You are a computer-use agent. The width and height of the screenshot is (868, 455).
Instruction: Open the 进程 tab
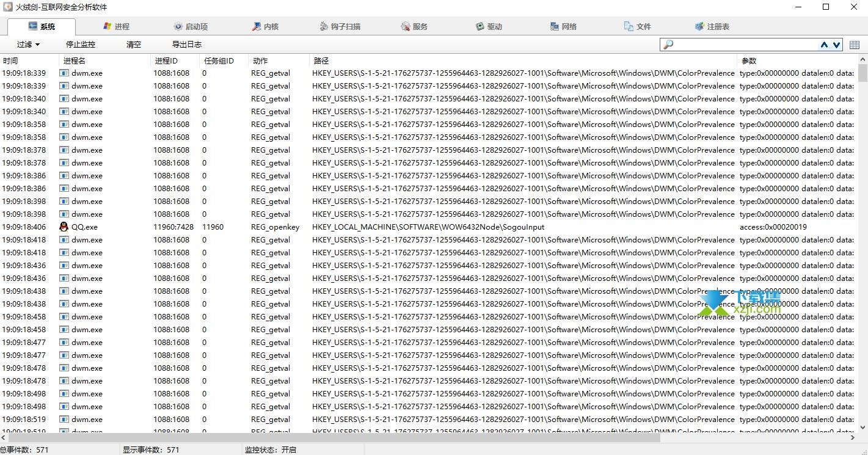point(116,26)
